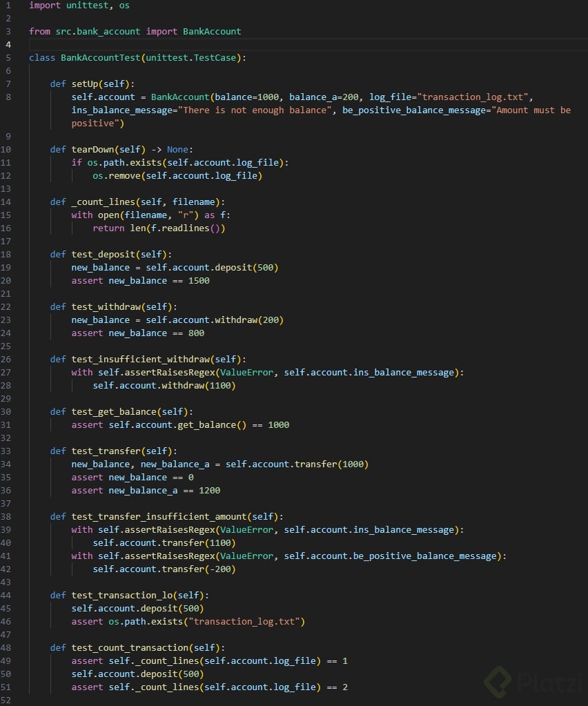
Task: Click 'balance_a=200' argument on line 8
Action: tap(324, 97)
